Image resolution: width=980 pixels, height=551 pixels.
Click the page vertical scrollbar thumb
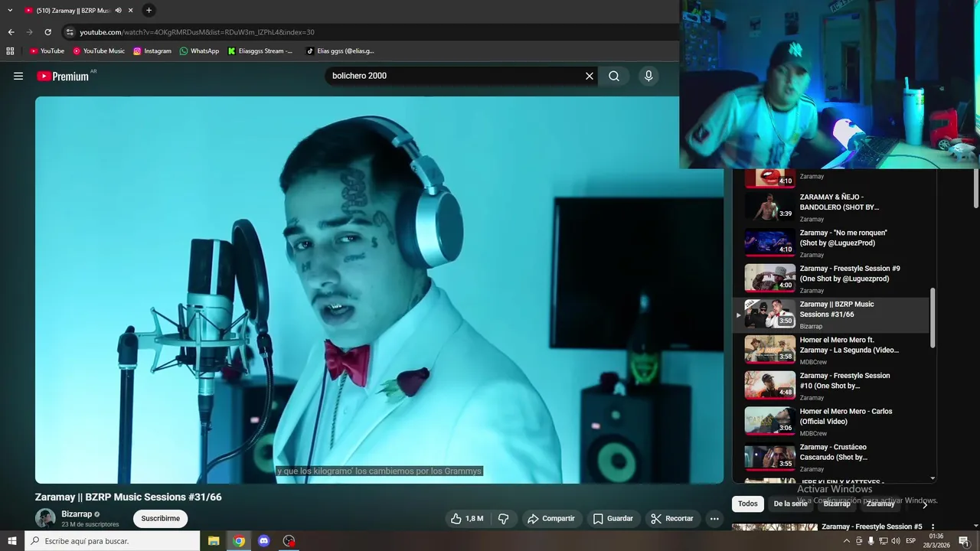pyautogui.click(x=975, y=187)
